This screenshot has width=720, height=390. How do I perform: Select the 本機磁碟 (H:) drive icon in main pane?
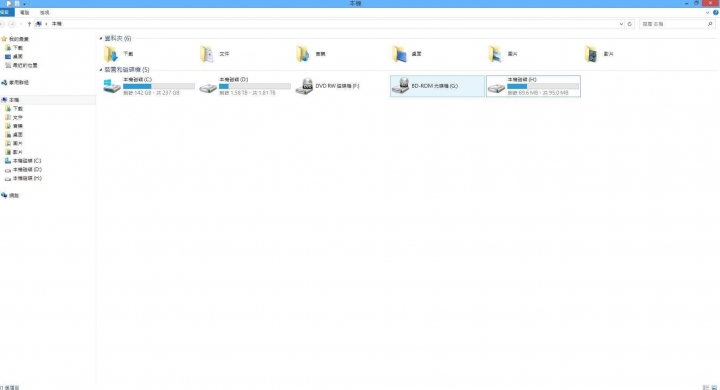coord(496,87)
